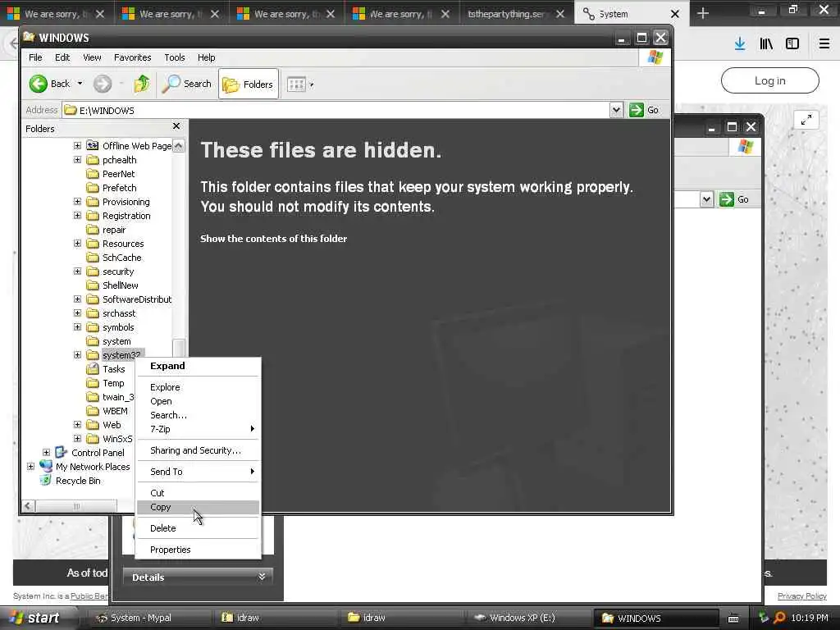
Task: Choose Open in the context menu
Action: coord(198,400)
